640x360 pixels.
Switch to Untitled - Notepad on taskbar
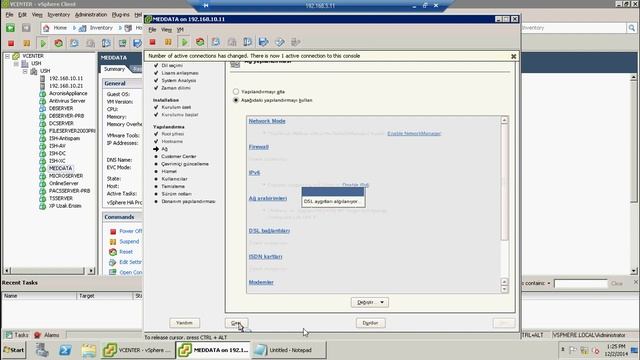click(288, 350)
